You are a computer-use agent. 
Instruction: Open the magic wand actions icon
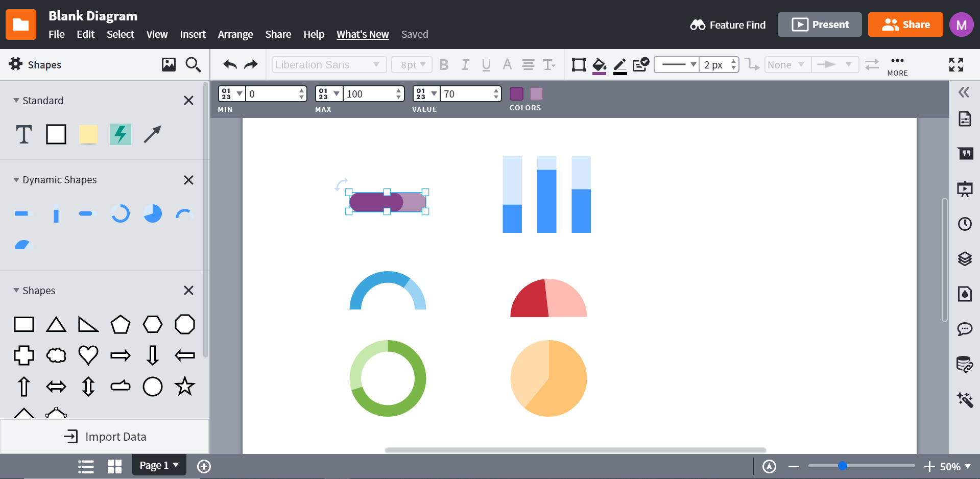tap(964, 399)
